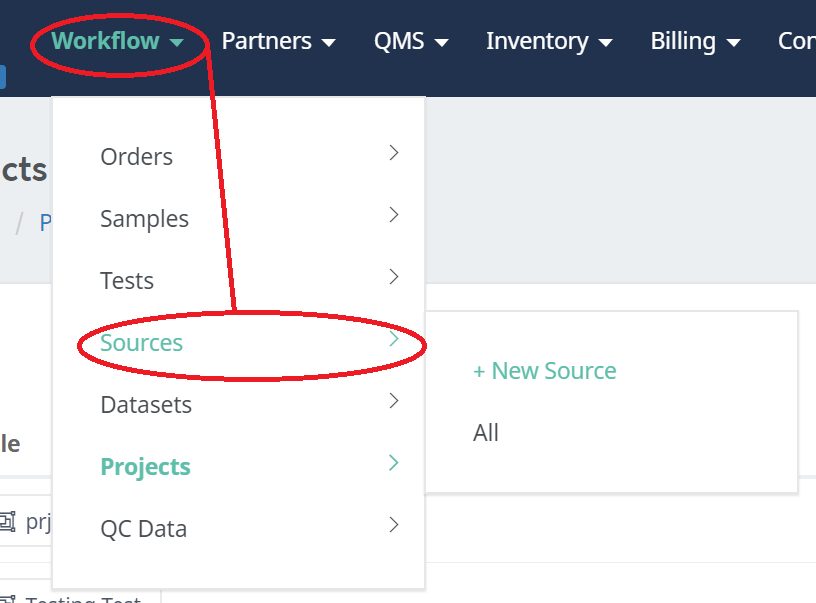Viewport: 816px width, 603px height.
Task: Click the project icon beside prj row
Action: pyautogui.click(x=7, y=521)
